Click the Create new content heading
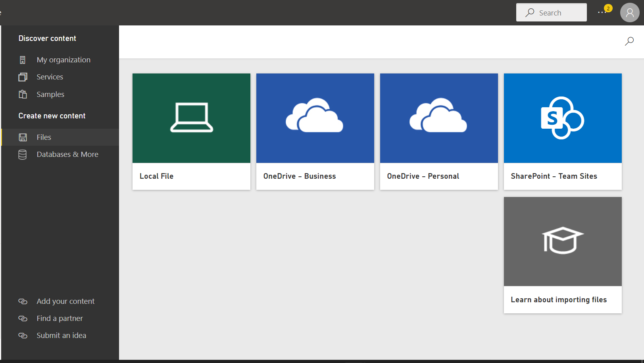The width and height of the screenshot is (644, 363). [x=52, y=116]
